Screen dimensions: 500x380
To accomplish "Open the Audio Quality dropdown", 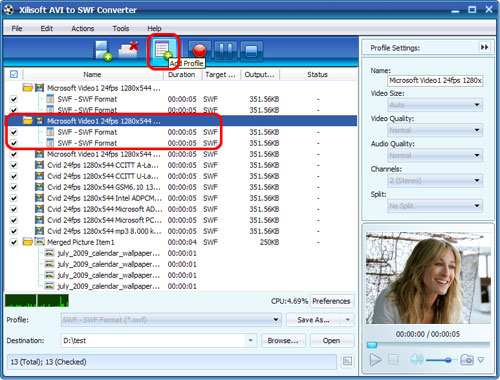I will [x=435, y=155].
